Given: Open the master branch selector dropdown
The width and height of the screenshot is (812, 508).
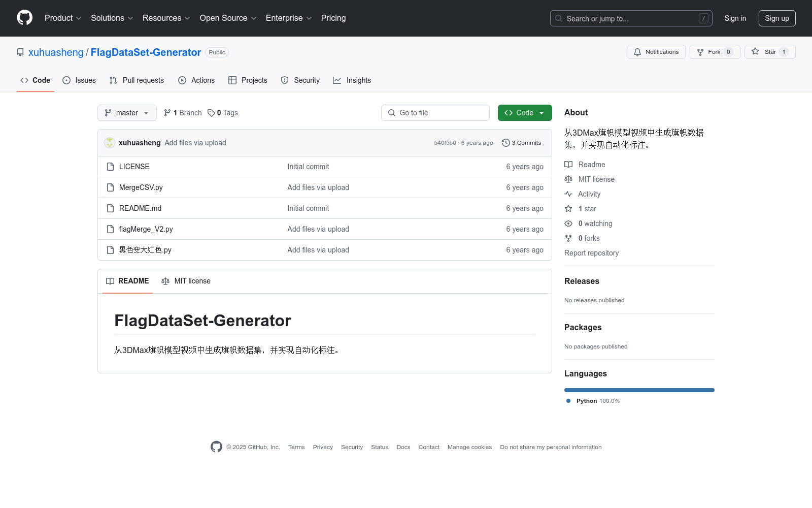Looking at the screenshot, I should (127, 113).
